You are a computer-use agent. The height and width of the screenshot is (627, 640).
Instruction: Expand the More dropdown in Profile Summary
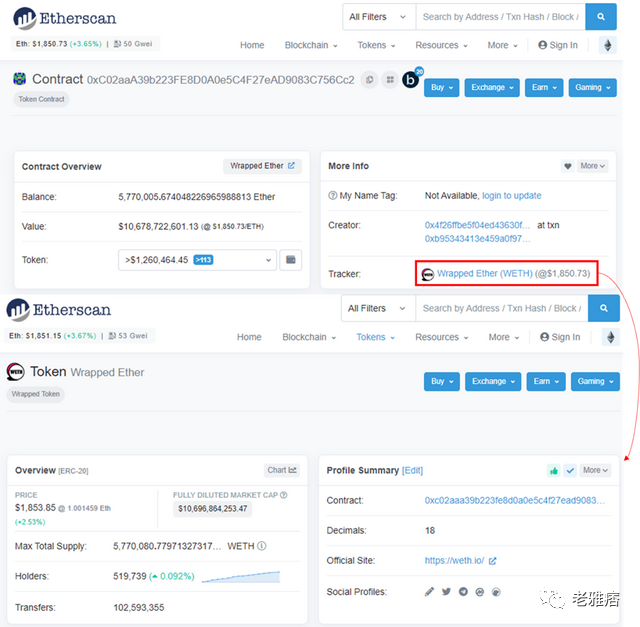pyautogui.click(x=595, y=470)
